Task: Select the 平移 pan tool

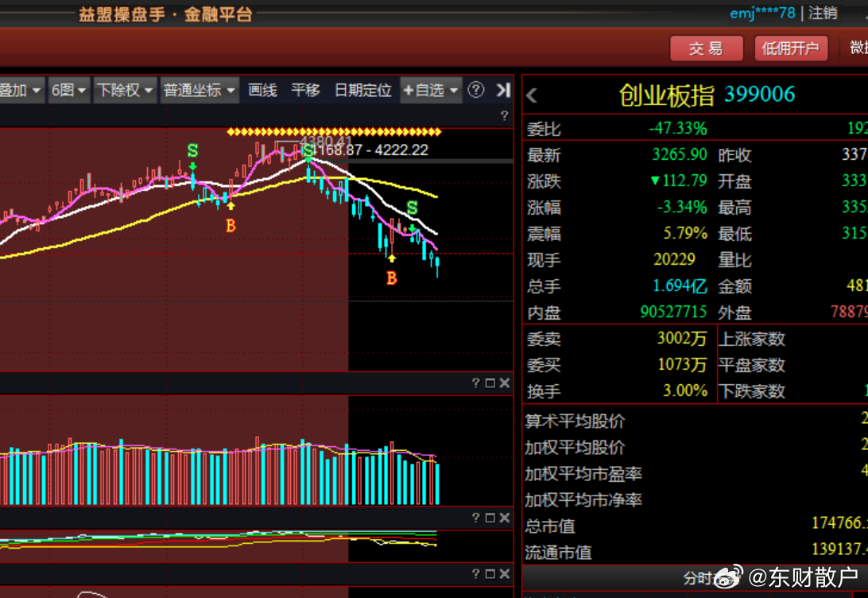Action: 305,90
